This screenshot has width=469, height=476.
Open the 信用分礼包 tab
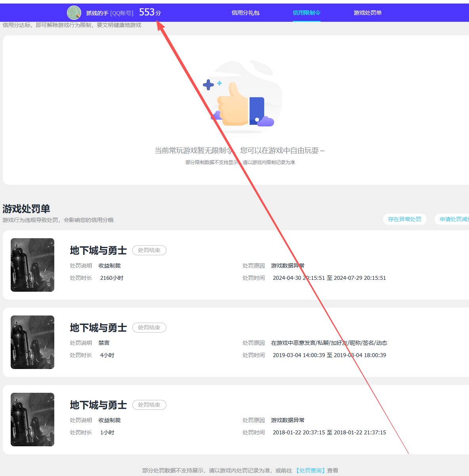click(245, 13)
